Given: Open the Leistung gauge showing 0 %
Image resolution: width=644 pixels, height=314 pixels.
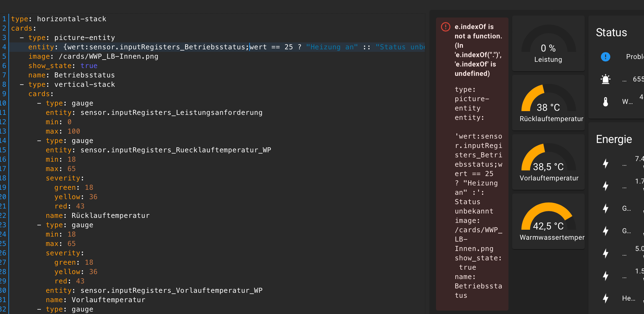Looking at the screenshot, I should pos(548,44).
